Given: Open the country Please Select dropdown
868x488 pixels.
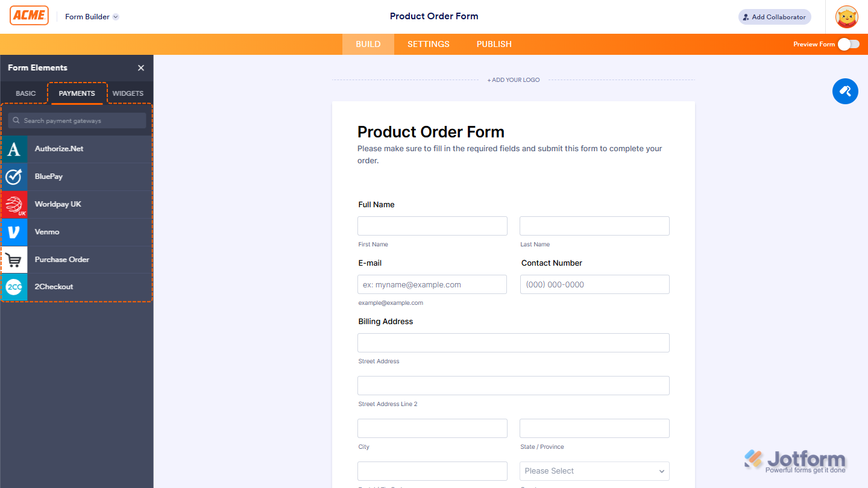Looking at the screenshot, I should (x=594, y=471).
